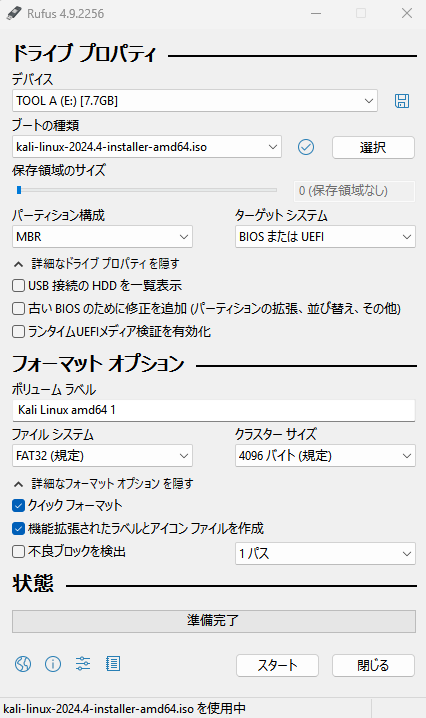Viewport: 426px width, 718px height.
Task: Collapse 詳細なドライブ プロパティを隠す section
Action: (97, 264)
